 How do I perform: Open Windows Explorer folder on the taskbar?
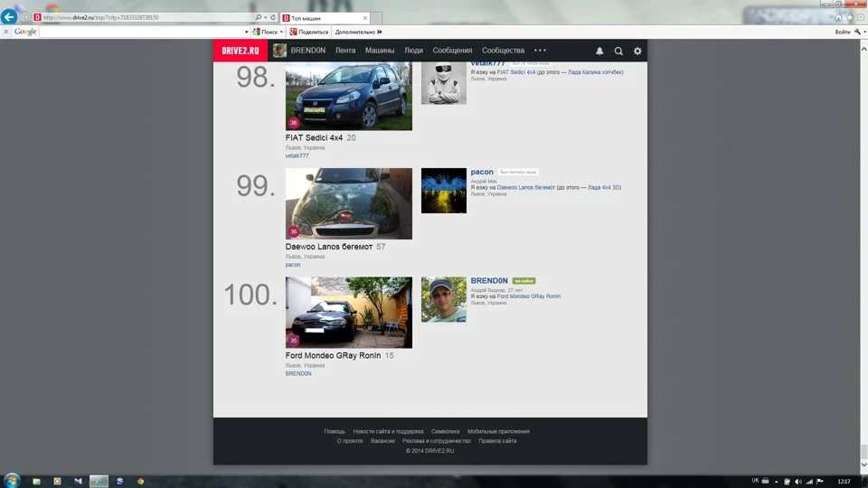click(x=36, y=482)
